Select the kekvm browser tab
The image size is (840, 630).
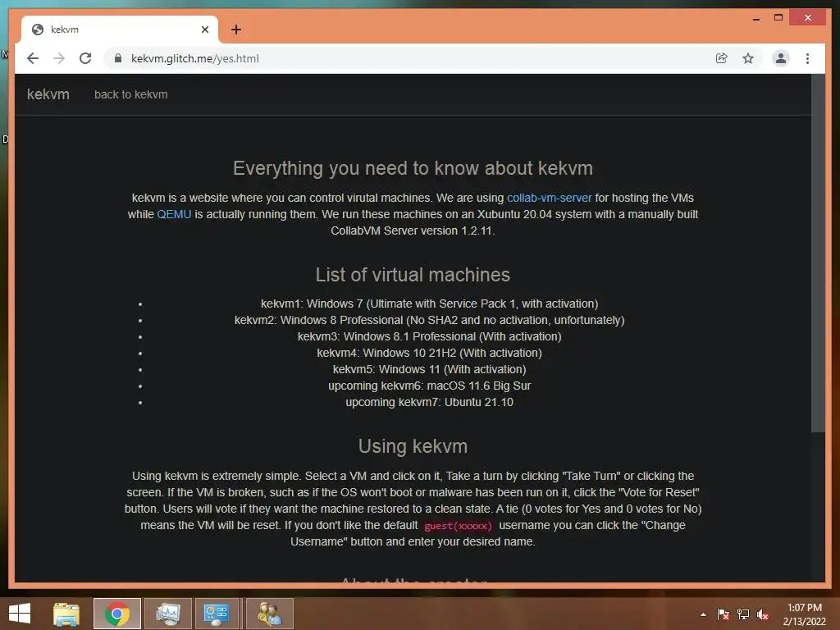(x=120, y=30)
